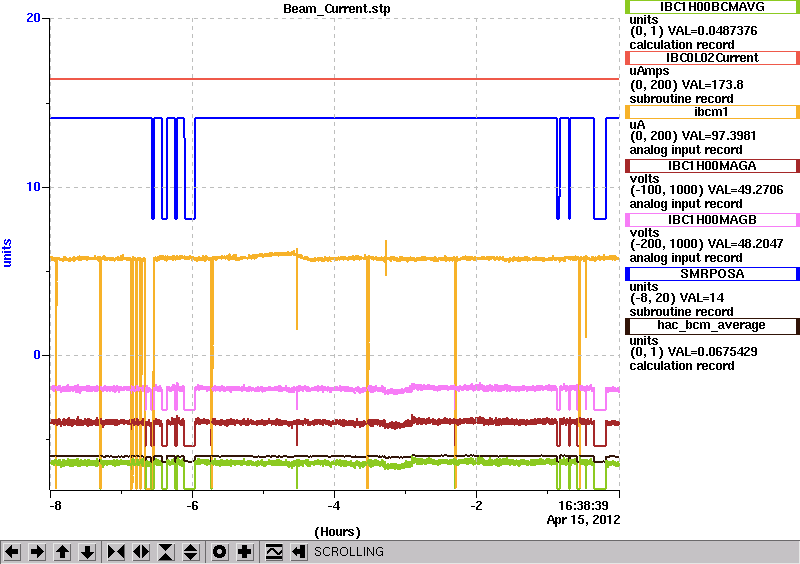800x564 pixels.
Task: Click the VAL=0.0487376 readout
Action: coord(713,31)
